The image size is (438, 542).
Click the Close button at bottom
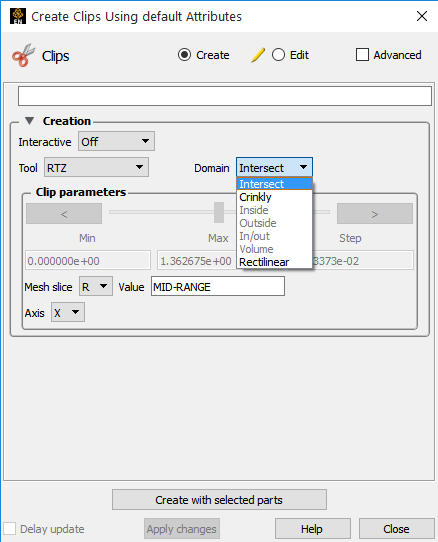click(396, 529)
